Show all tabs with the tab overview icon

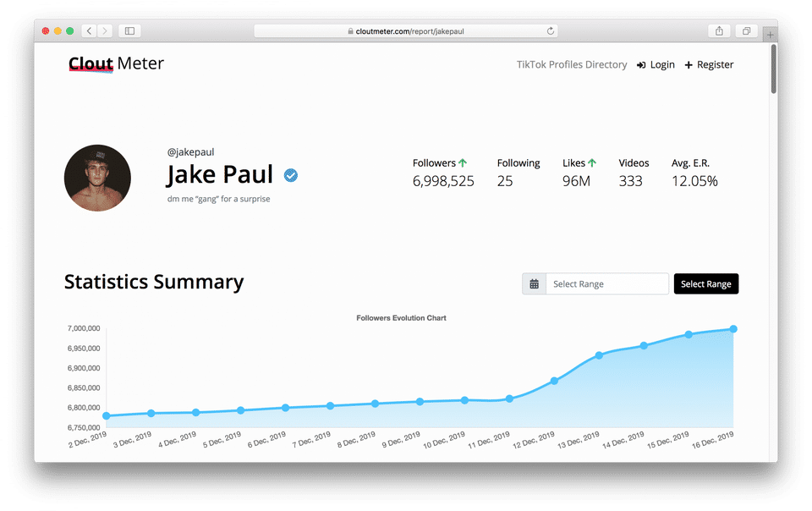tap(746, 31)
